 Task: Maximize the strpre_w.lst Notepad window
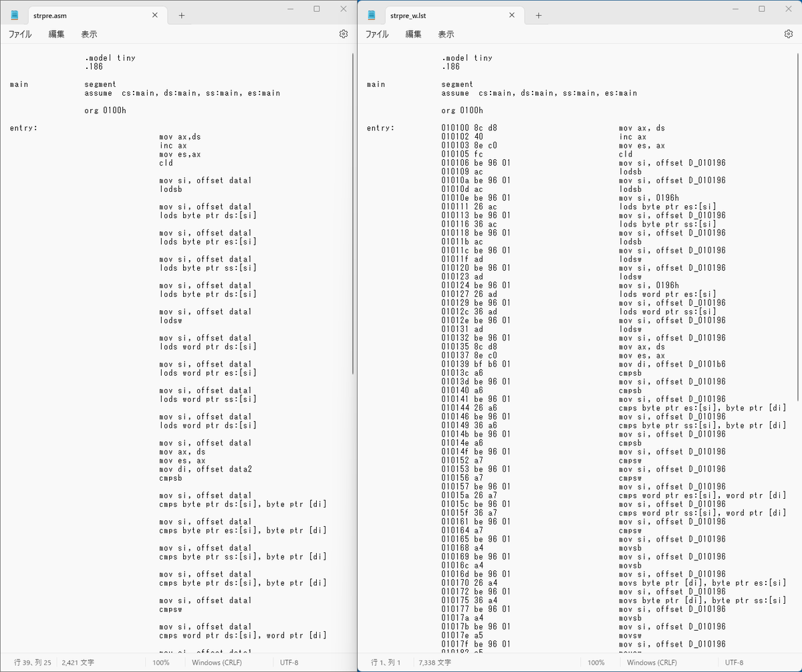pyautogui.click(x=762, y=9)
